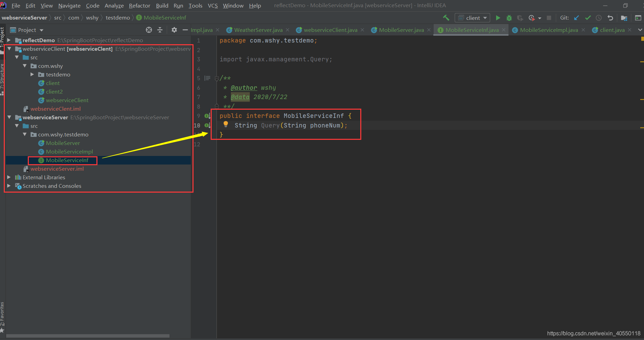Click testdemo in the breadcrumb path
The image size is (644, 340).
tap(118, 17)
